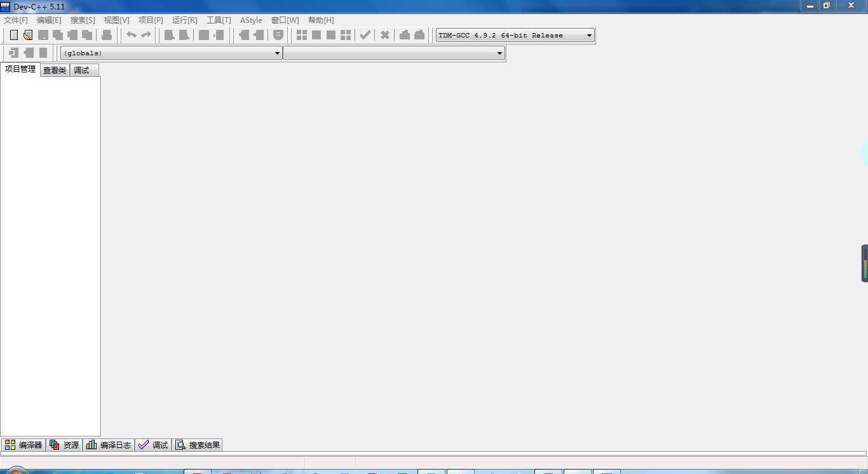The width and height of the screenshot is (868, 474).
Task: Switch to the 项目管理 sidebar tab
Action: 20,69
